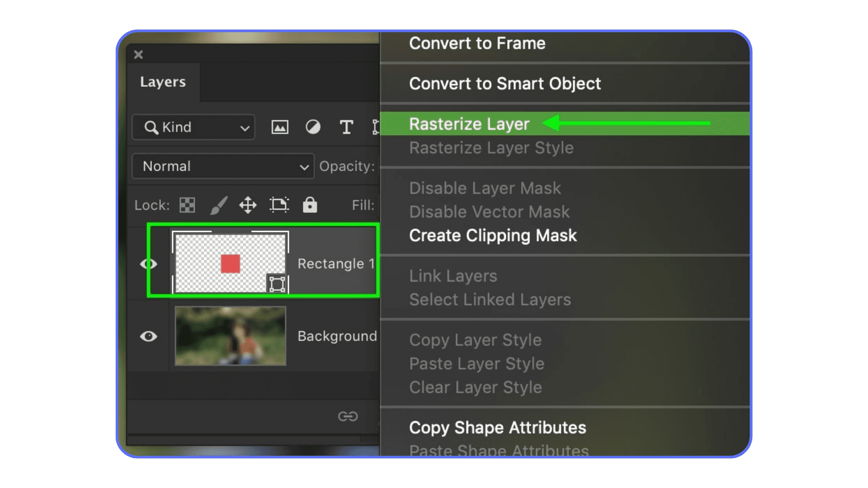Enable Lock artboard position toggle
Screen dimensions: 868x488
pyautogui.click(x=279, y=205)
